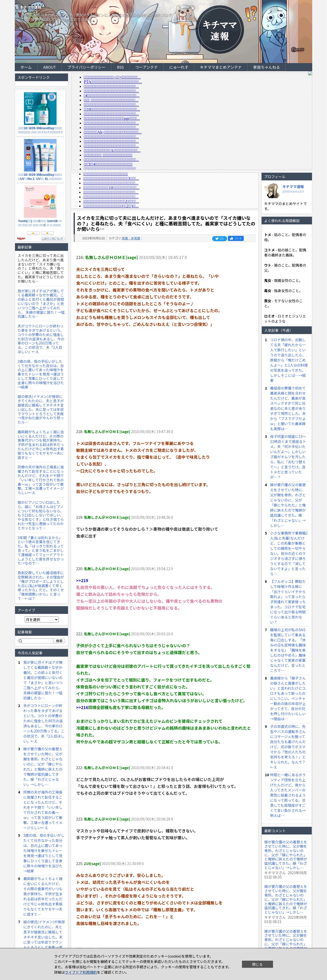Click the Yunth pink product ad image

(40, 202)
